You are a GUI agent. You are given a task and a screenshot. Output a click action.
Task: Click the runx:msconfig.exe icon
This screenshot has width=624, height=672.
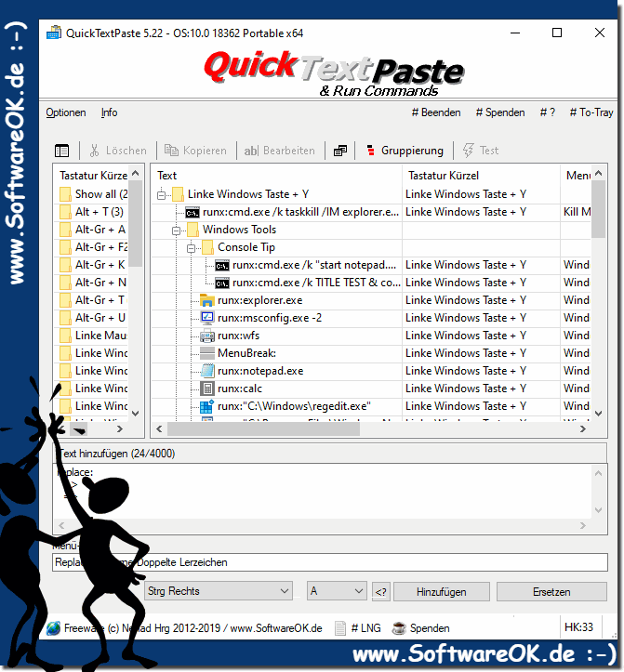pos(207,318)
